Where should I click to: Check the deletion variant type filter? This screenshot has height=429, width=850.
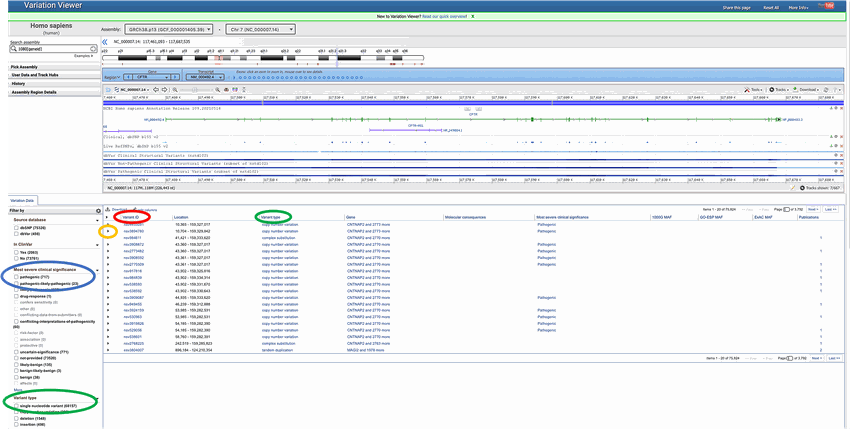click(x=16, y=419)
